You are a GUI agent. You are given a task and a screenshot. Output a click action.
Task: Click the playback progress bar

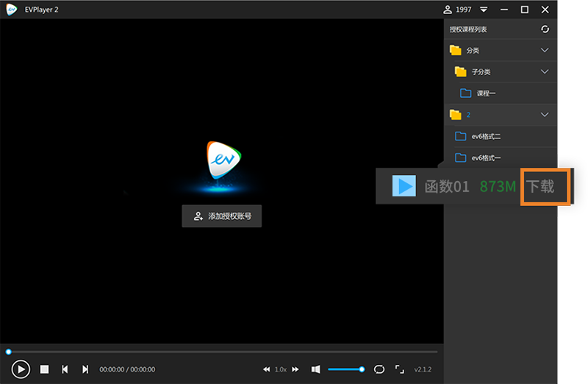tap(222, 352)
